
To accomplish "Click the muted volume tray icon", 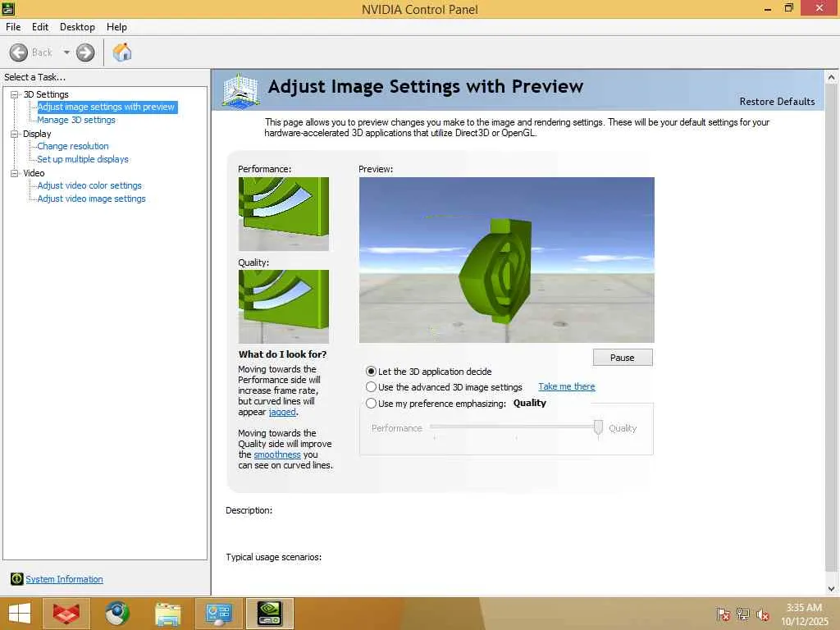I will (x=762, y=614).
